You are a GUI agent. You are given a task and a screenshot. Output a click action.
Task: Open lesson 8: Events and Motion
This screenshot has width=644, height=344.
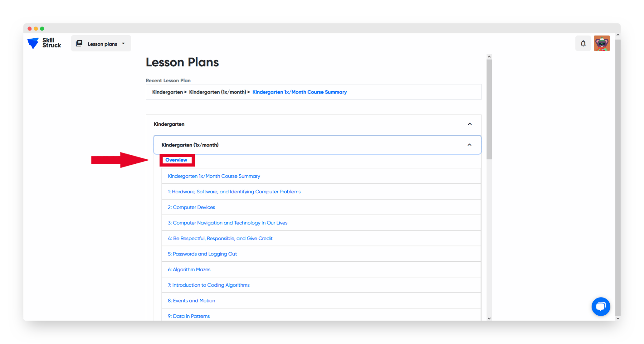[x=191, y=300]
